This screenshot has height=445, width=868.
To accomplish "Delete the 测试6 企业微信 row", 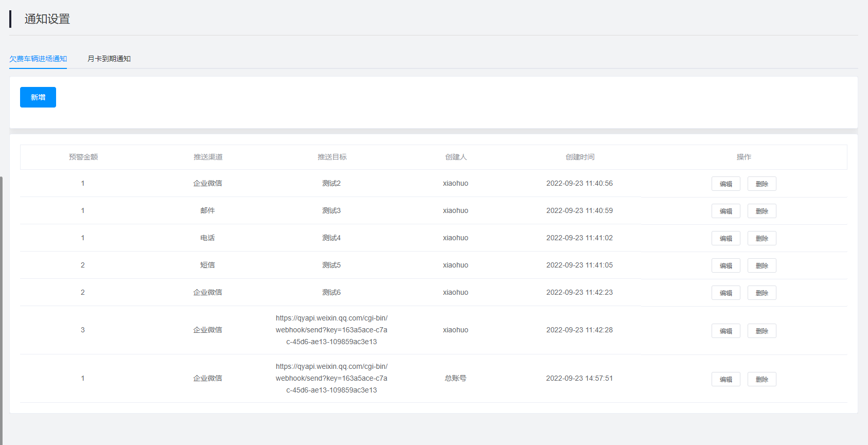I will tap(761, 293).
